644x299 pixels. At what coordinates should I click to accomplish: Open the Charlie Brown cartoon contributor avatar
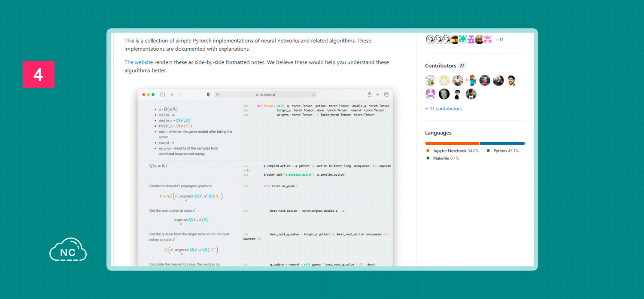(431, 80)
